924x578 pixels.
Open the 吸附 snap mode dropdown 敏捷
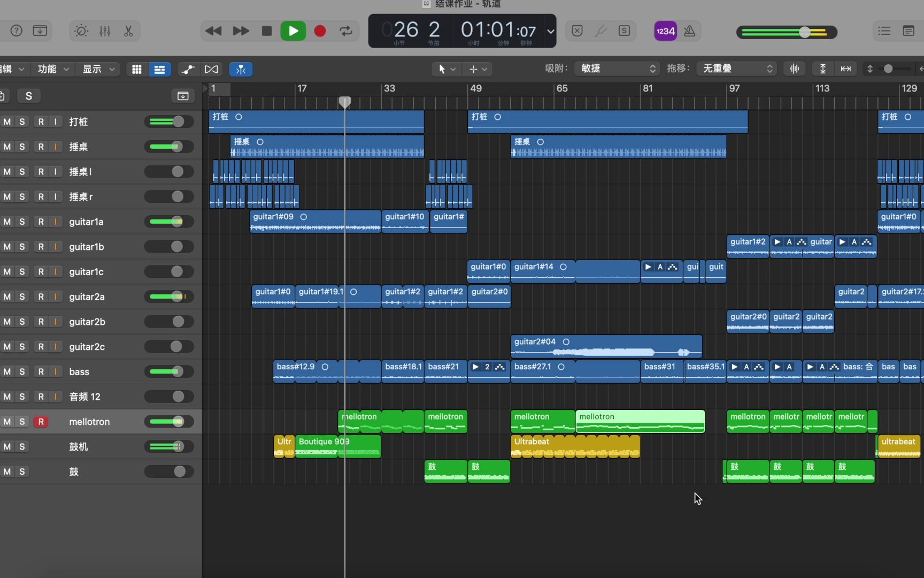click(618, 69)
